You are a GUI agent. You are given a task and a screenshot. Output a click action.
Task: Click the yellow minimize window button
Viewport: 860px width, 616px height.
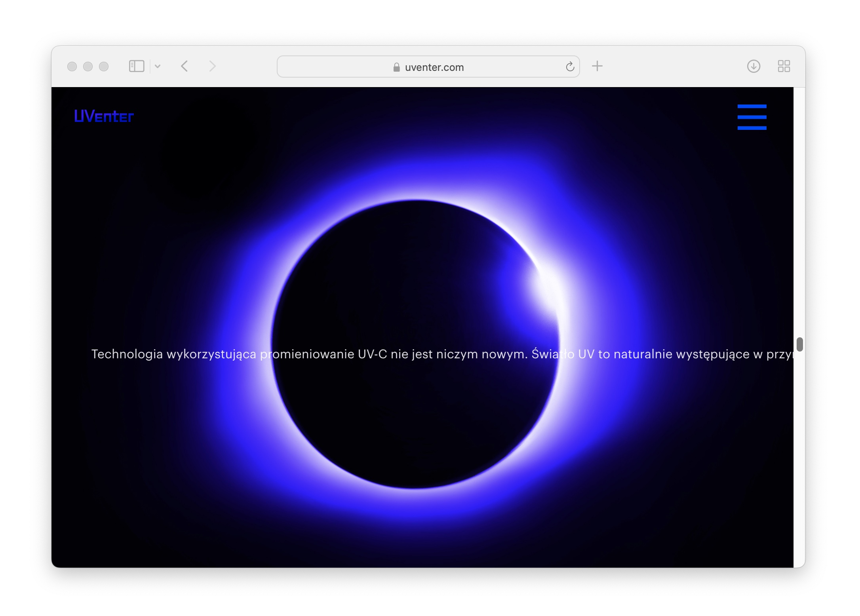[x=88, y=67]
